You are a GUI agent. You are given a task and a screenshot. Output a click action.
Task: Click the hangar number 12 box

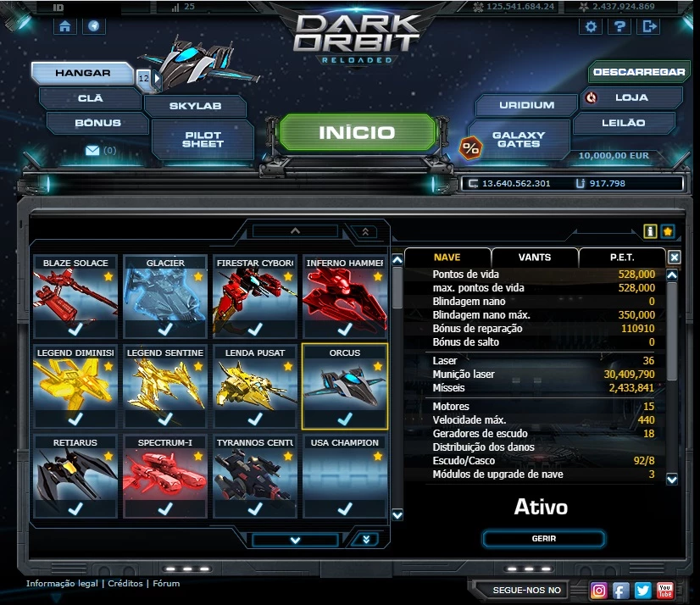(144, 79)
